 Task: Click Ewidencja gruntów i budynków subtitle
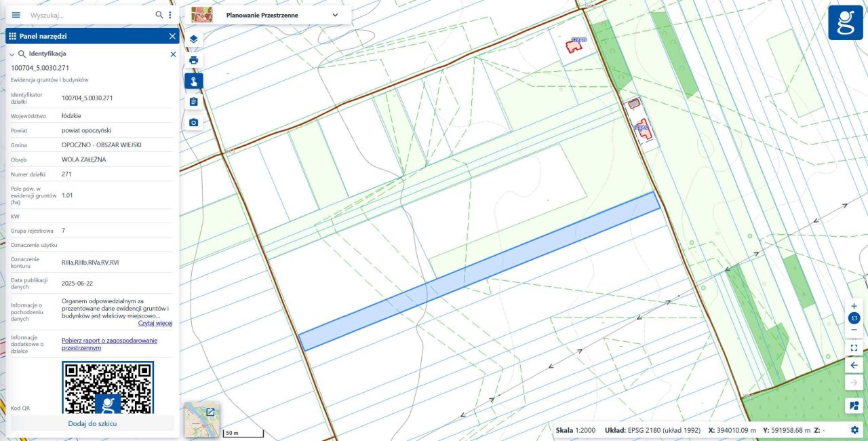point(50,80)
